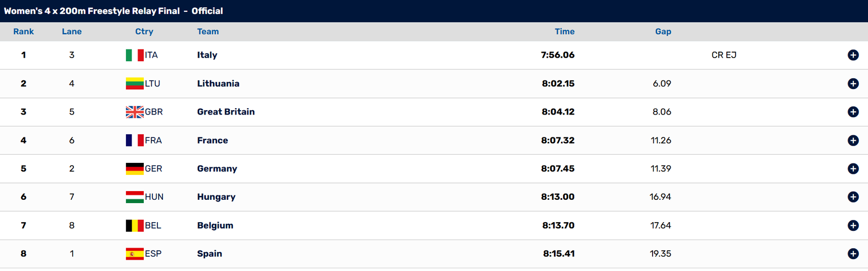Image resolution: width=868 pixels, height=271 pixels.
Task: Click the Italian flag icon
Action: coord(135,55)
